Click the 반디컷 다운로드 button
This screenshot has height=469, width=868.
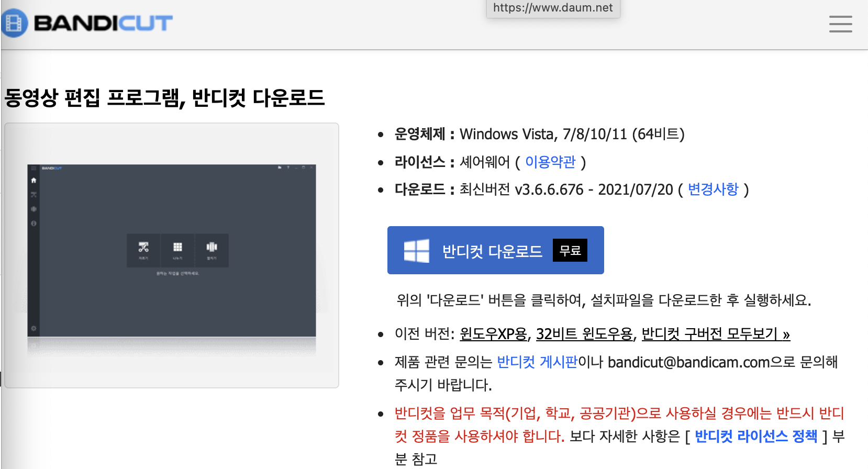pyautogui.click(x=495, y=250)
